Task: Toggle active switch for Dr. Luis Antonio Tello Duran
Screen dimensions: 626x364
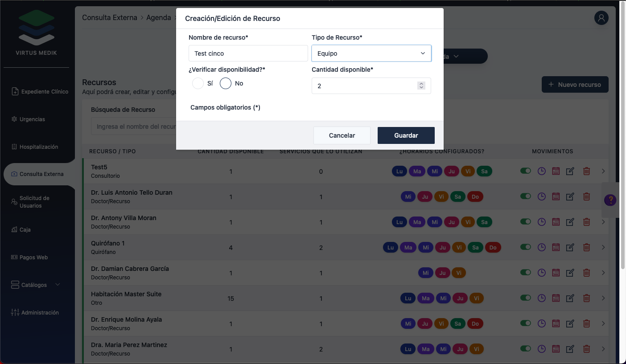Action: click(x=526, y=196)
